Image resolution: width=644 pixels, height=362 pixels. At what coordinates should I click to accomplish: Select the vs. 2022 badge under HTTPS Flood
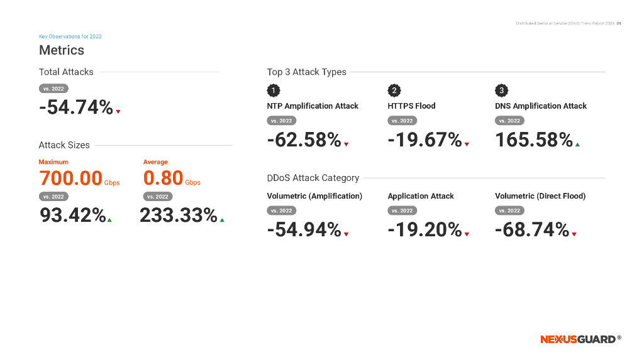[x=402, y=121]
